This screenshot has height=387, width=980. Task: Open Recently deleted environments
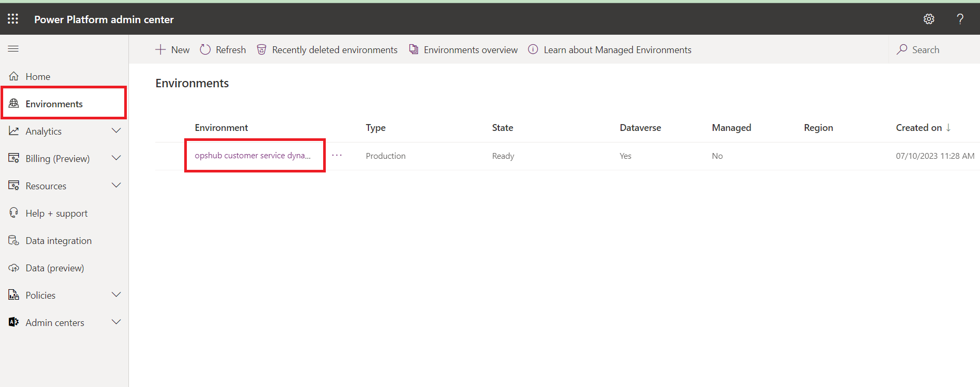327,49
